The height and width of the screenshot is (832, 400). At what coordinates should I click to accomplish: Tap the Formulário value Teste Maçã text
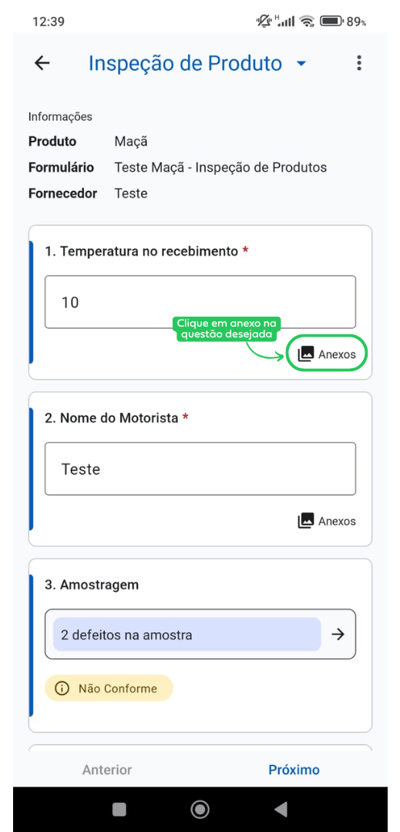click(x=221, y=168)
